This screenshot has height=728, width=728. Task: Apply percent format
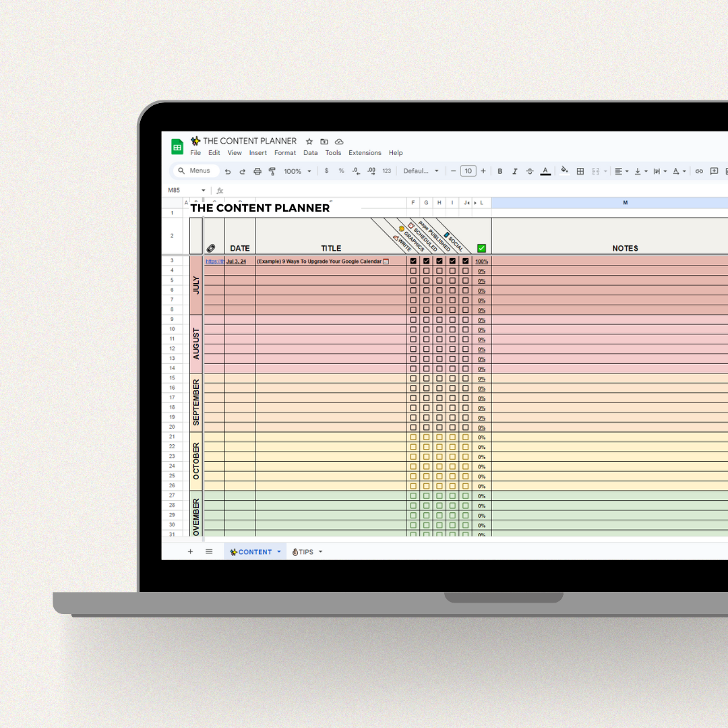click(341, 171)
